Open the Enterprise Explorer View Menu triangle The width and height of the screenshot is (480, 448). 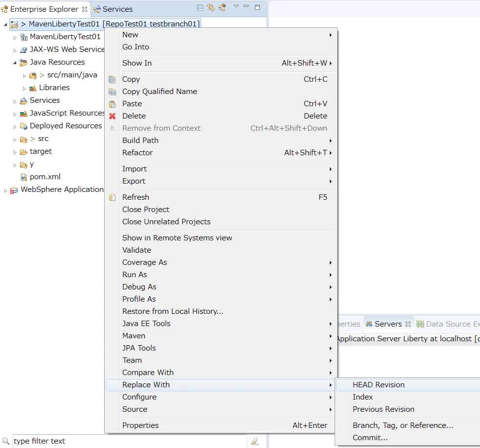tap(236, 6)
